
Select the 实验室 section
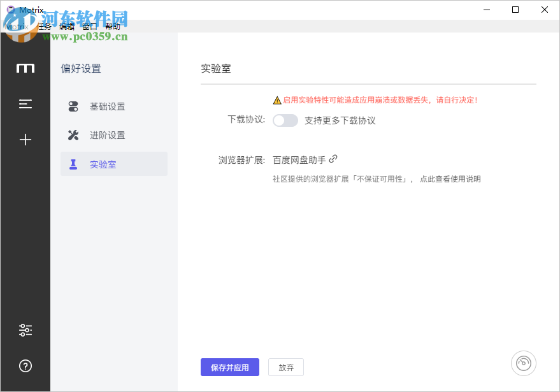(103, 164)
